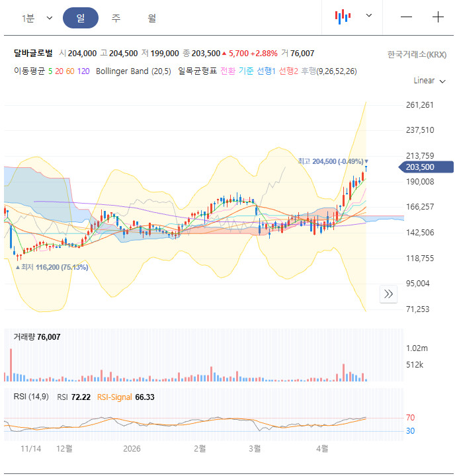Screen dimensions: 457x476
Task: Zoom out with the minus icon
Action: (406, 17)
